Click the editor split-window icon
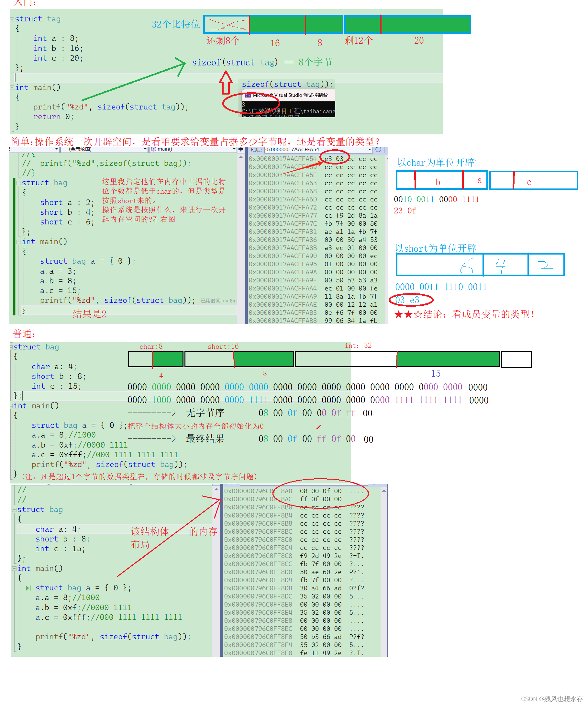 pyautogui.click(x=240, y=149)
